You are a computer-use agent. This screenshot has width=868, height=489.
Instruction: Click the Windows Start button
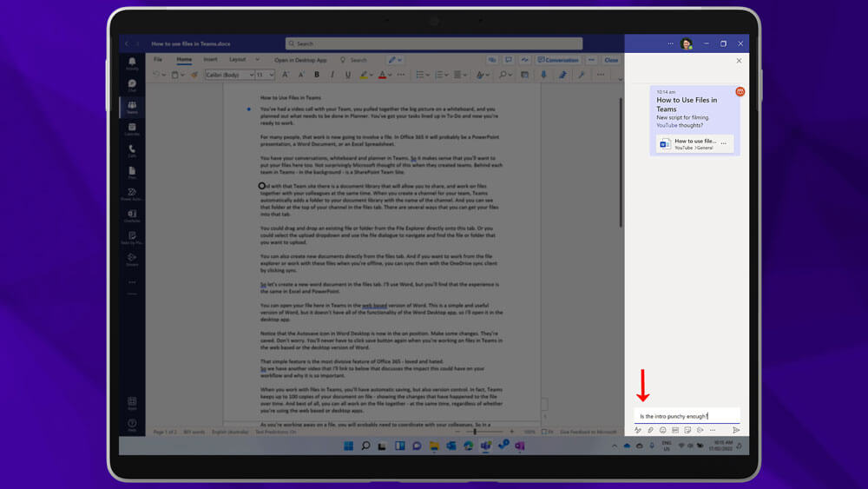tap(348, 446)
